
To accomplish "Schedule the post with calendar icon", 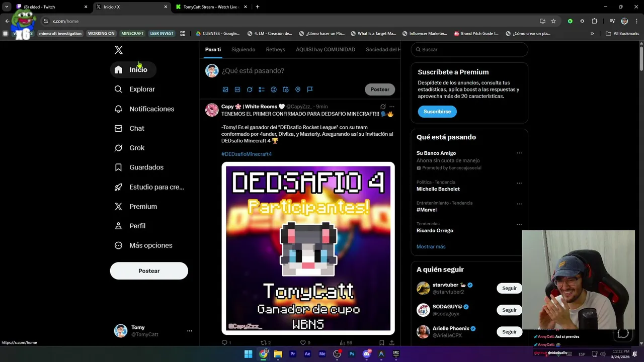I will (x=286, y=89).
